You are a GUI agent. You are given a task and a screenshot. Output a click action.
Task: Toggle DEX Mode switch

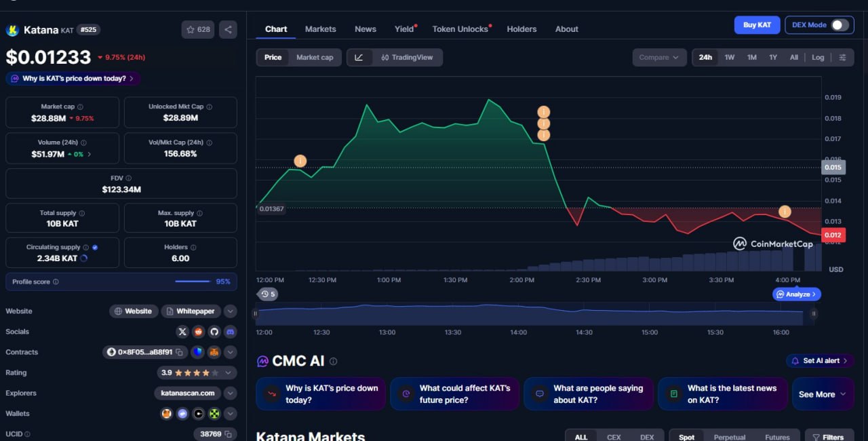pos(840,25)
